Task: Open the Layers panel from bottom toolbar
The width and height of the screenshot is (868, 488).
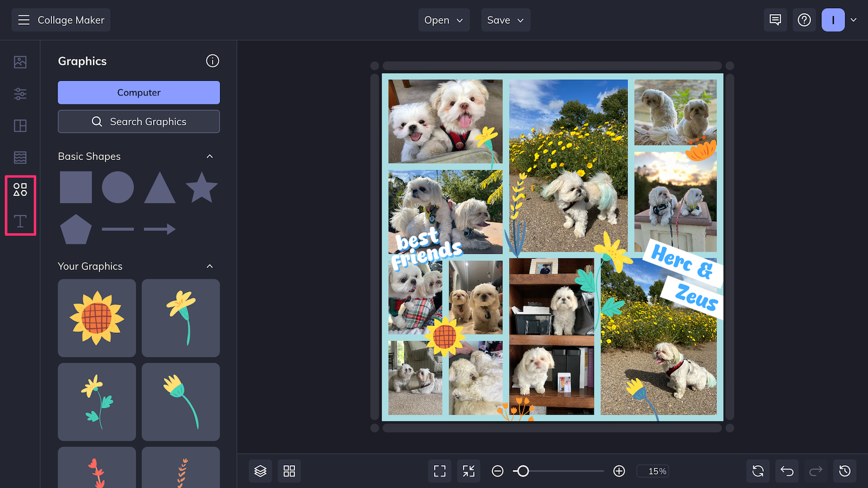Action: pos(260,471)
